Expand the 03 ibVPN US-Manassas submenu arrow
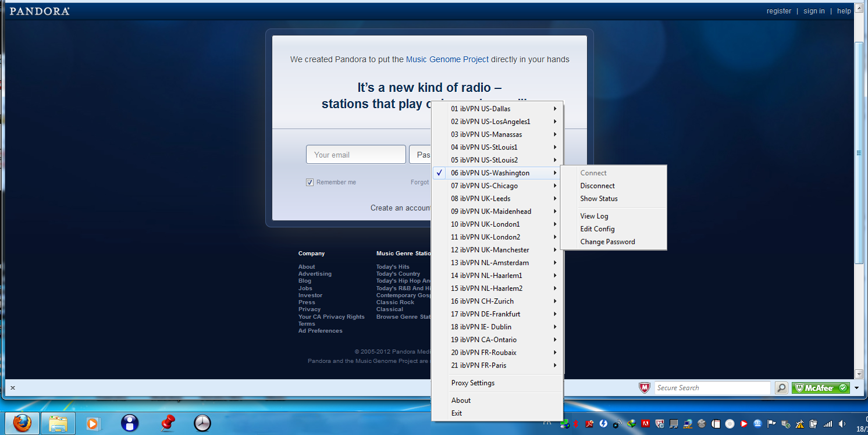 click(x=555, y=134)
